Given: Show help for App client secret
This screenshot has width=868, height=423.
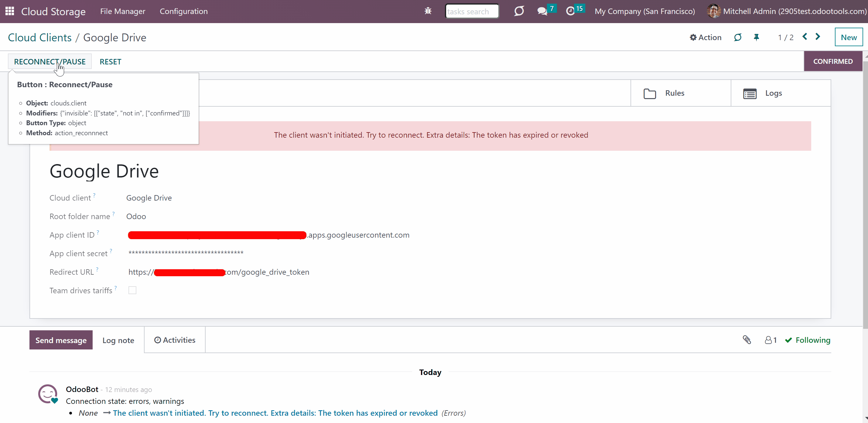Looking at the screenshot, I should pyautogui.click(x=111, y=250).
